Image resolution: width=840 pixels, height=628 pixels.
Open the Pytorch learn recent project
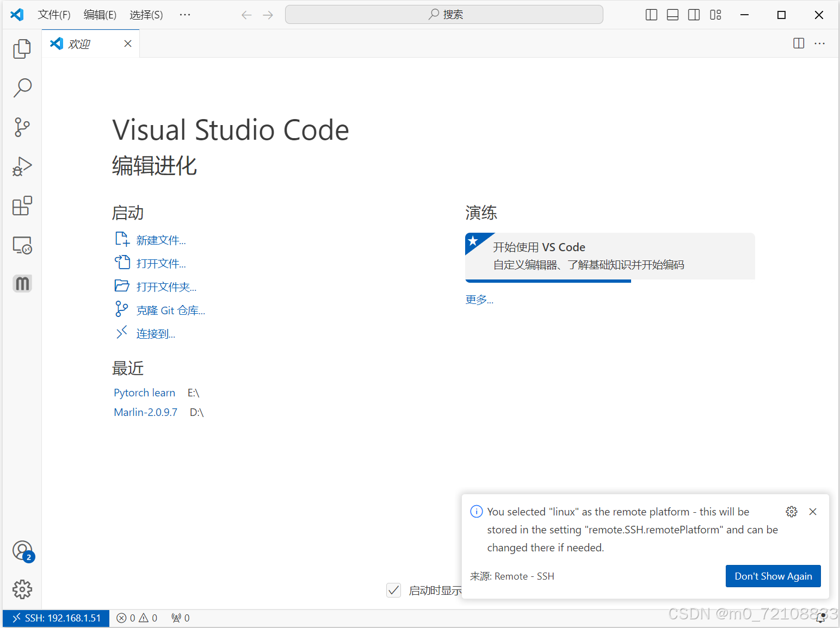[x=144, y=392]
